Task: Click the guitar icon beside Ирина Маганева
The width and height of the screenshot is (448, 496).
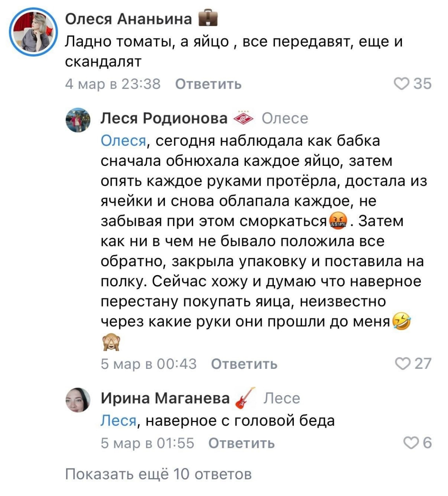Action: 245,398
